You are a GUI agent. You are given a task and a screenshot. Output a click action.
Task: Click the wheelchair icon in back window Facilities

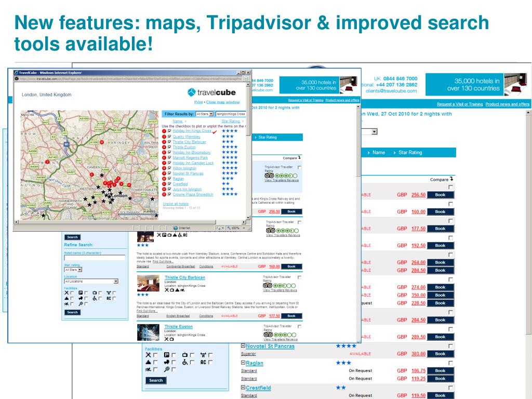pos(184,362)
